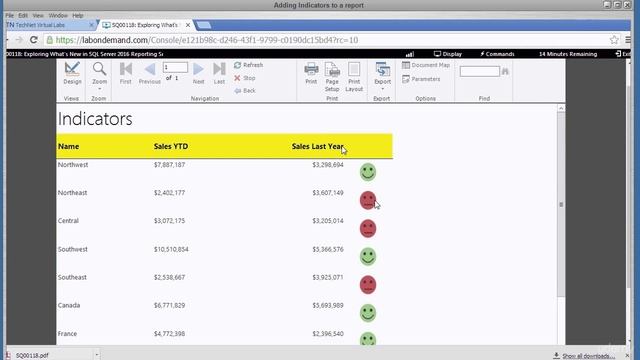Open the Edit menu
The height and width of the screenshot is (360, 640).
pyautogui.click(x=23, y=16)
